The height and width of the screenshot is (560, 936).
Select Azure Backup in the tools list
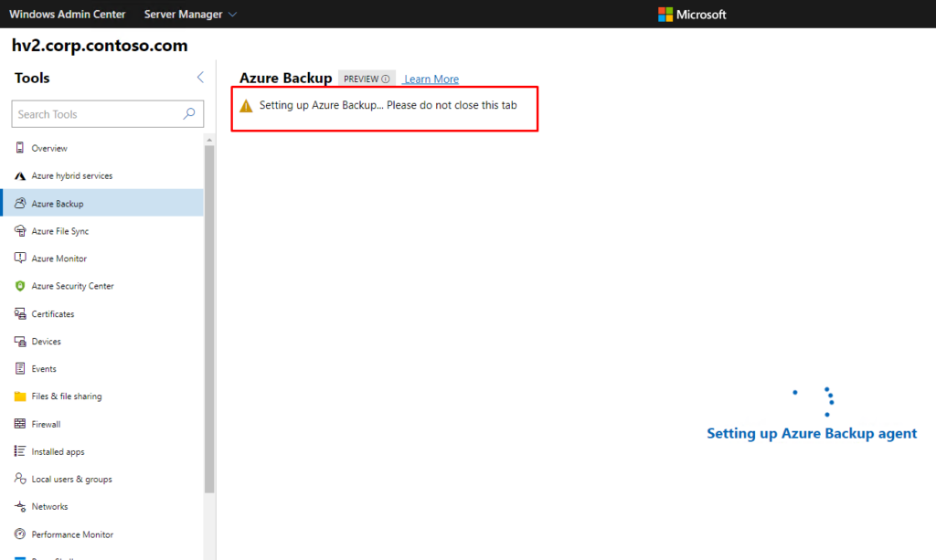pyautogui.click(x=102, y=203)
